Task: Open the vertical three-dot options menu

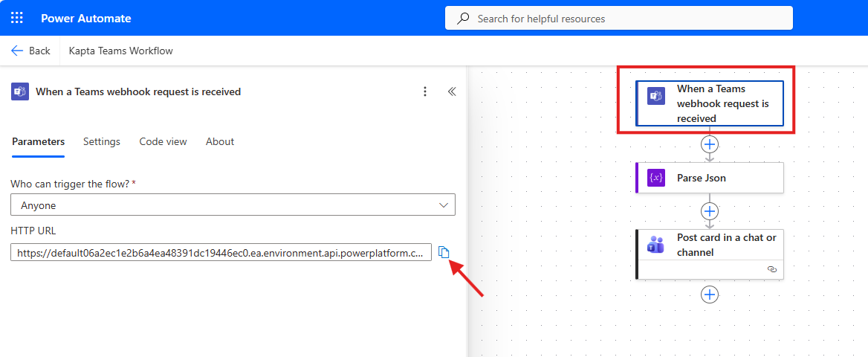Action: tap(425, 91)
